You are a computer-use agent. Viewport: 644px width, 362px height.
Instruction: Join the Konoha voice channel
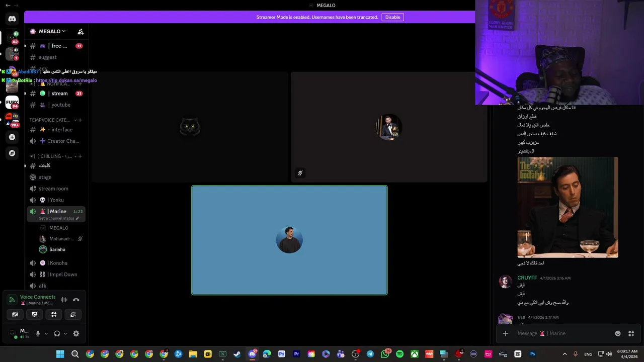(x=56, y=263)
